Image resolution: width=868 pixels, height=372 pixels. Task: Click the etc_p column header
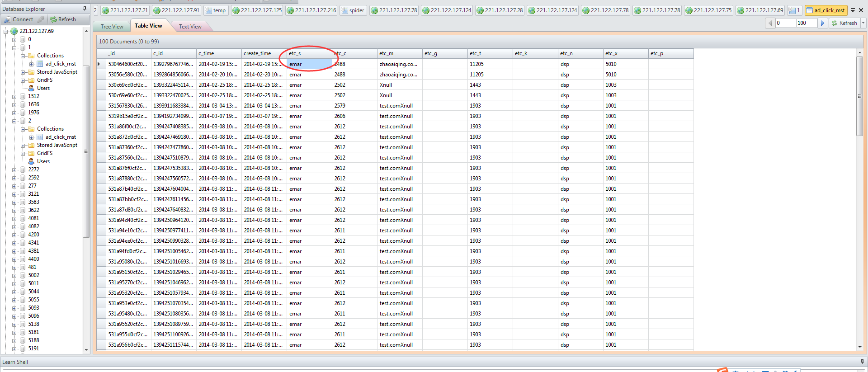tap(671, 53)
